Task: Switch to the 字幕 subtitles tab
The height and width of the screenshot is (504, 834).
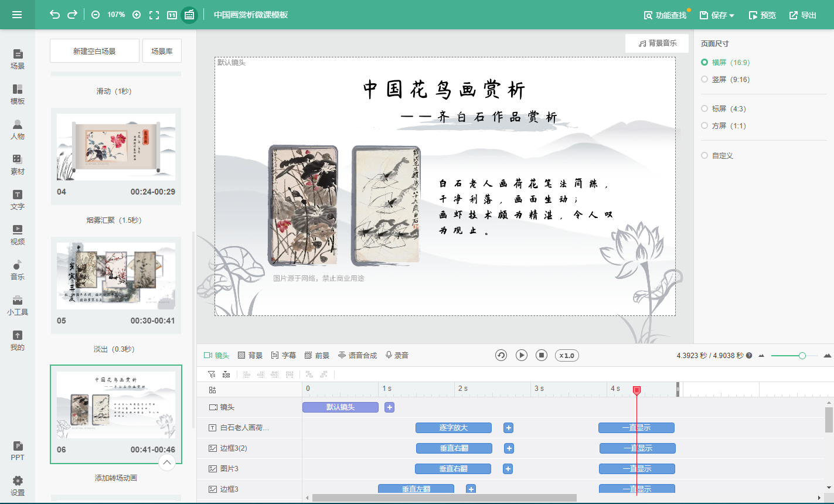Action: point(284,355)
